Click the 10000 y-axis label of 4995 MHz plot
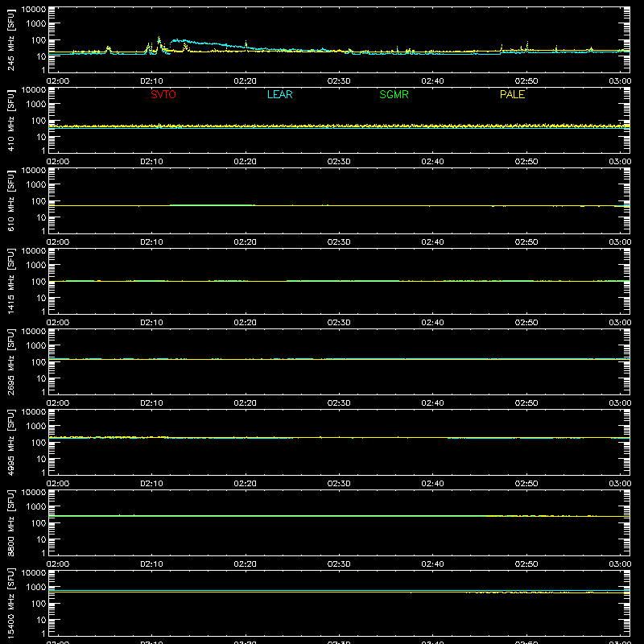This screenshot has width=644, height=644. coord(34,412)
